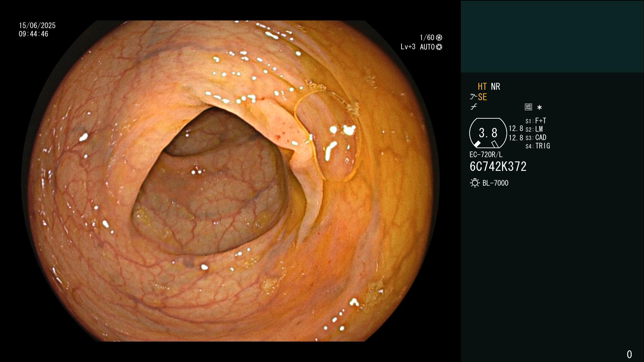Click the endoscopic colon image

(x=230, y=181)
